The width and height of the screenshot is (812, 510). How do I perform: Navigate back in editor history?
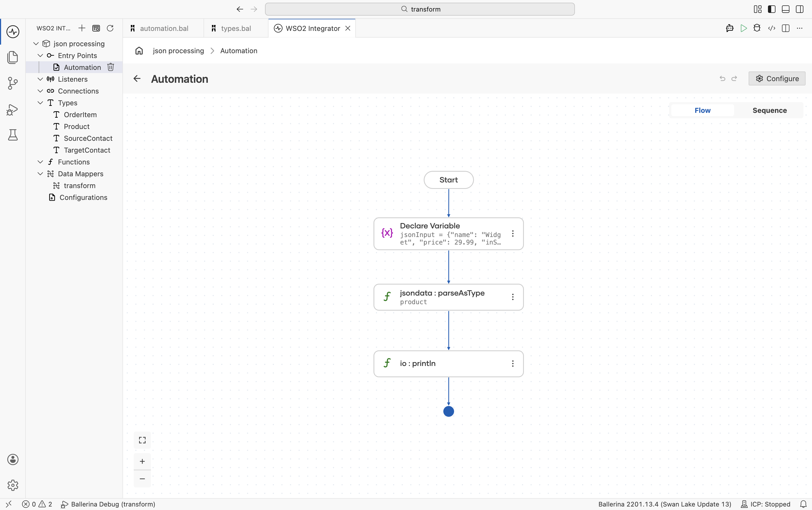click(240, 9)
